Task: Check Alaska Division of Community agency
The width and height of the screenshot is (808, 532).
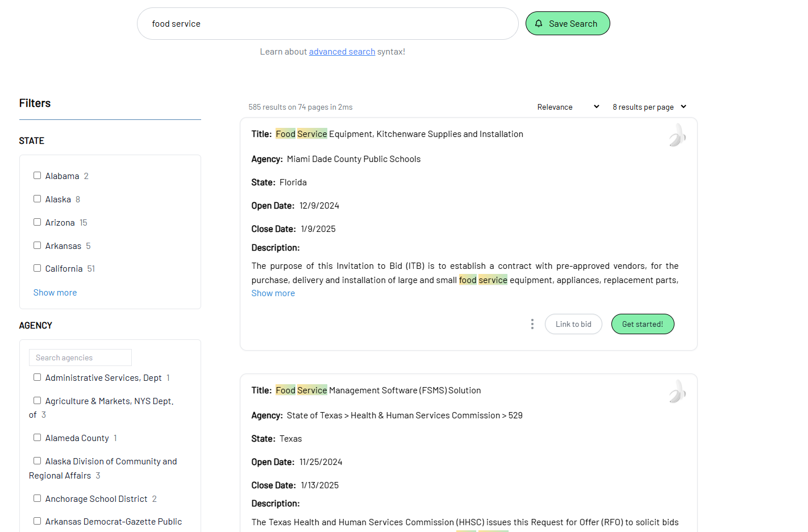Action: tap(37, 461)
